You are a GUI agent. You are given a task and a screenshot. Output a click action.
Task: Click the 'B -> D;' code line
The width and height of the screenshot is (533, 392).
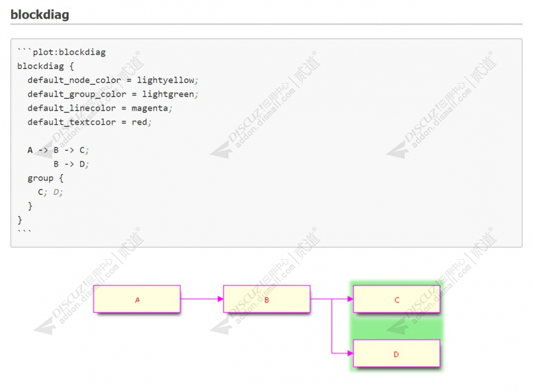click(x=71, y=164)
